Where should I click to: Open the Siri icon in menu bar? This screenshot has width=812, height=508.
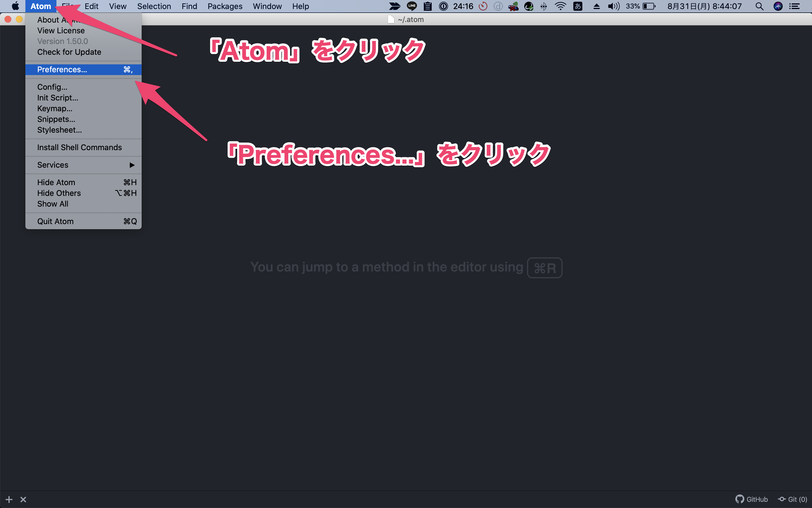coord(778,6)
